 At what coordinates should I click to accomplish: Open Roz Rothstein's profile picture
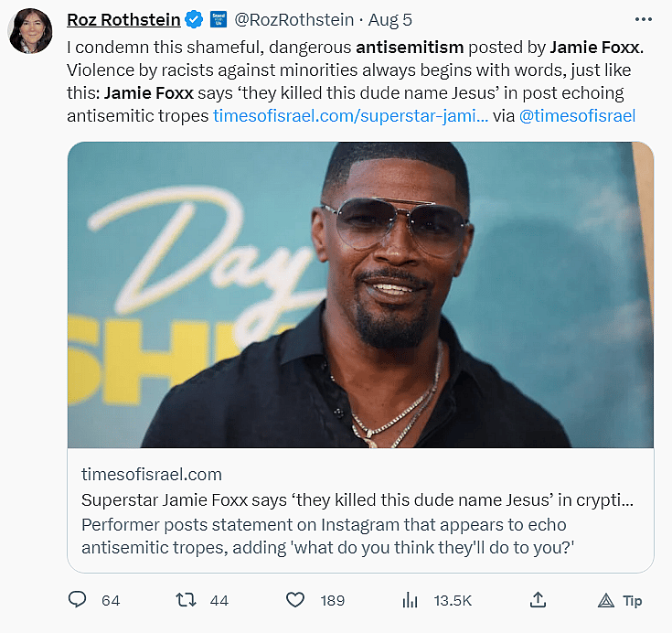point(30,31)
